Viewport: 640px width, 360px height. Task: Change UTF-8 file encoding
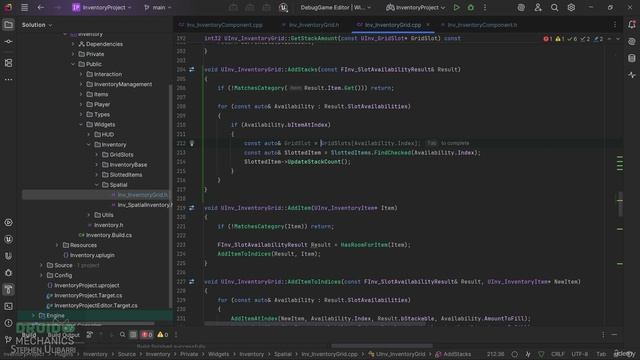click(580, 354)
